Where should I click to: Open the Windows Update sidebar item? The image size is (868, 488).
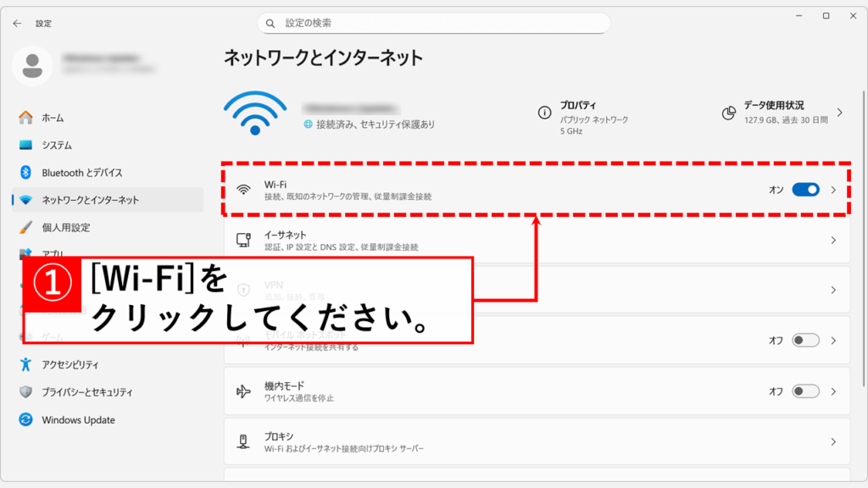[78, 420]
